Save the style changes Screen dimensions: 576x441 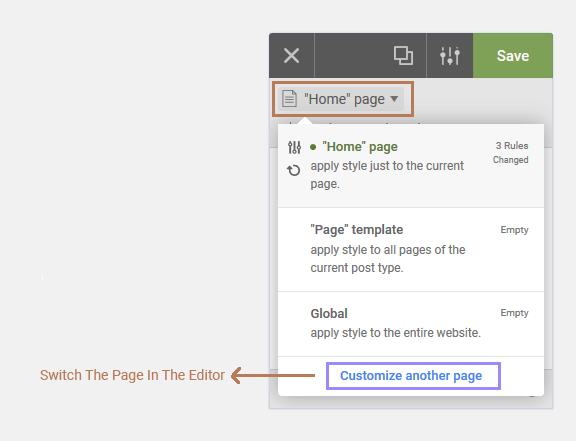point(513,56)
